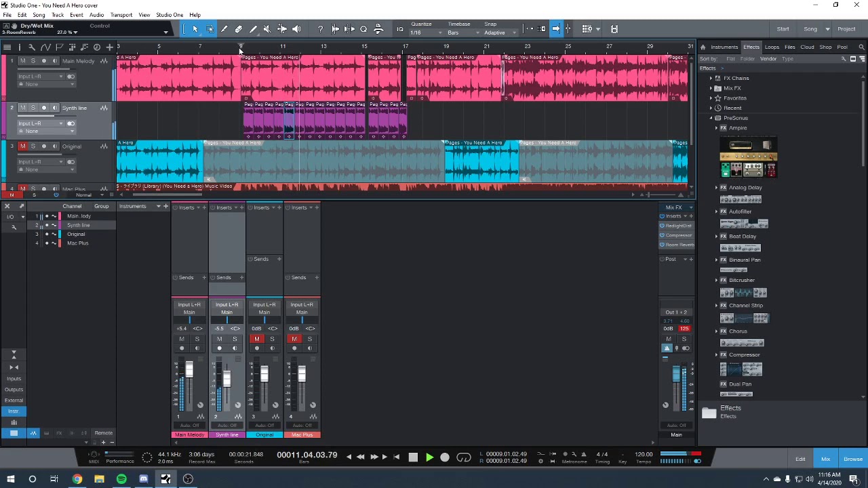Image resolution: width=868 pixels, height=488 pixels.
Task: Expand the Ampire effect entry
Action: [x=716, y=128]
